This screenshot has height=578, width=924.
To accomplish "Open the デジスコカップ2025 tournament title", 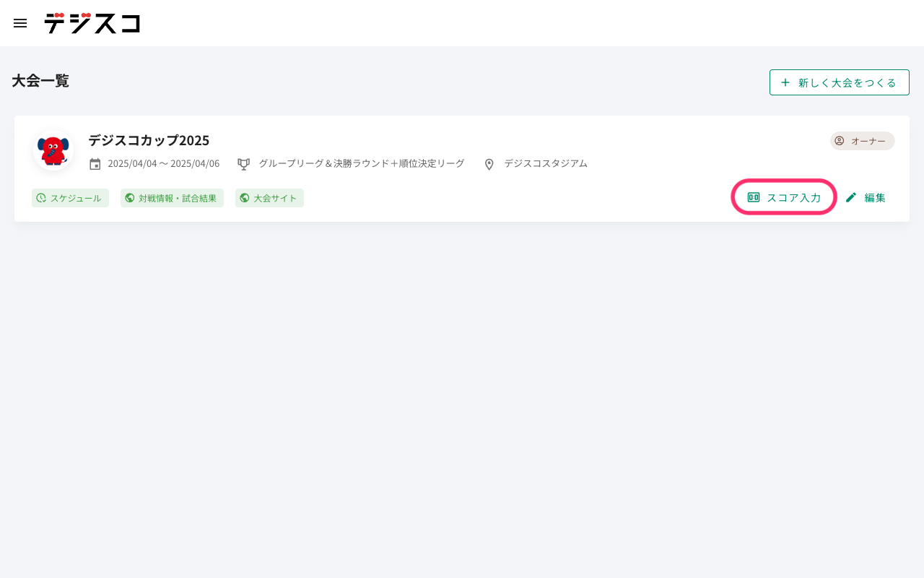I will (x=149, y=140).
